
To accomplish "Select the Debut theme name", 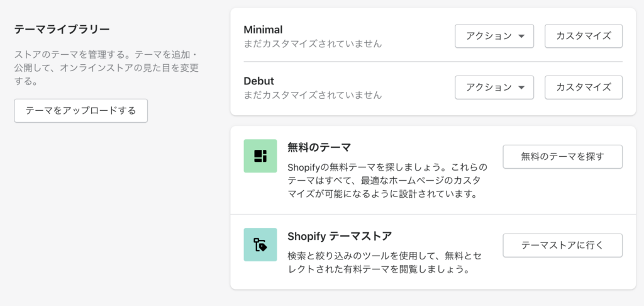I will click(x=258, y=81).
